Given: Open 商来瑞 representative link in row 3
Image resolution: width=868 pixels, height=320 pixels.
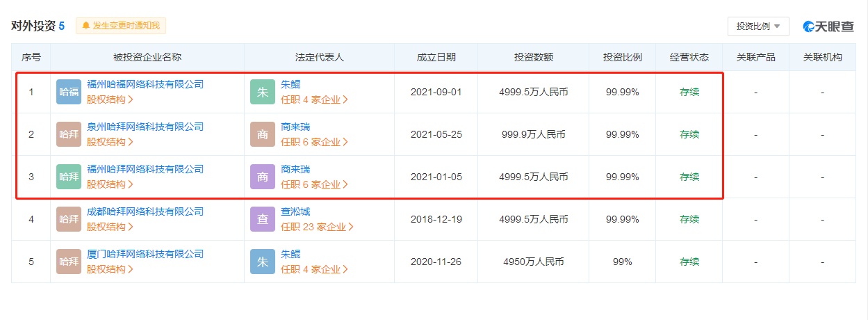Looking at the screenshot, I should click(x=295, y=169).
